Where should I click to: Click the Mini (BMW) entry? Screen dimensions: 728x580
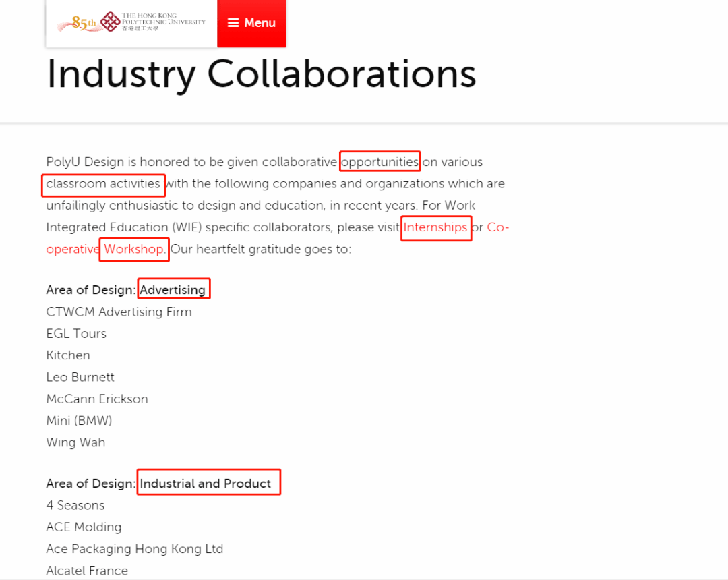click(79, 421)
